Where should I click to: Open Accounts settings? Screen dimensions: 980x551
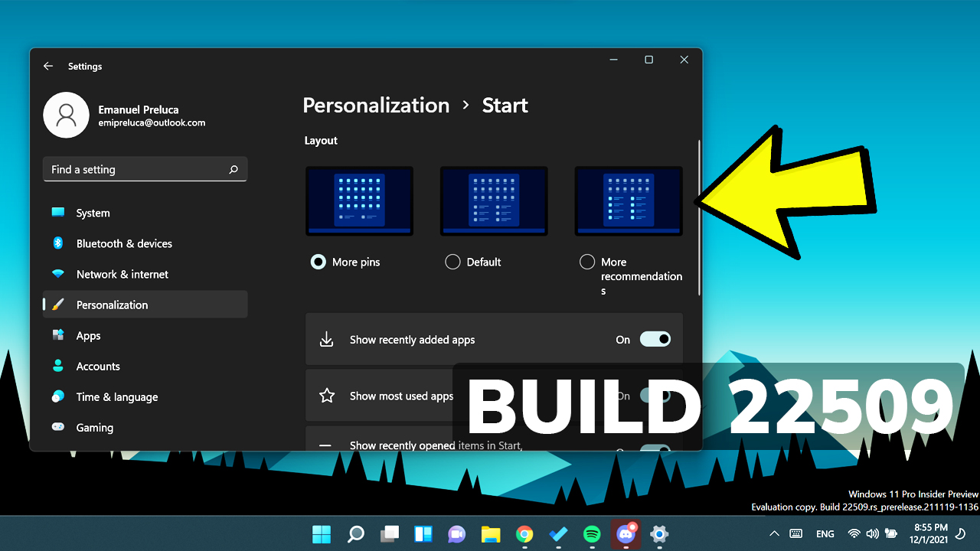tap(96, 366)
